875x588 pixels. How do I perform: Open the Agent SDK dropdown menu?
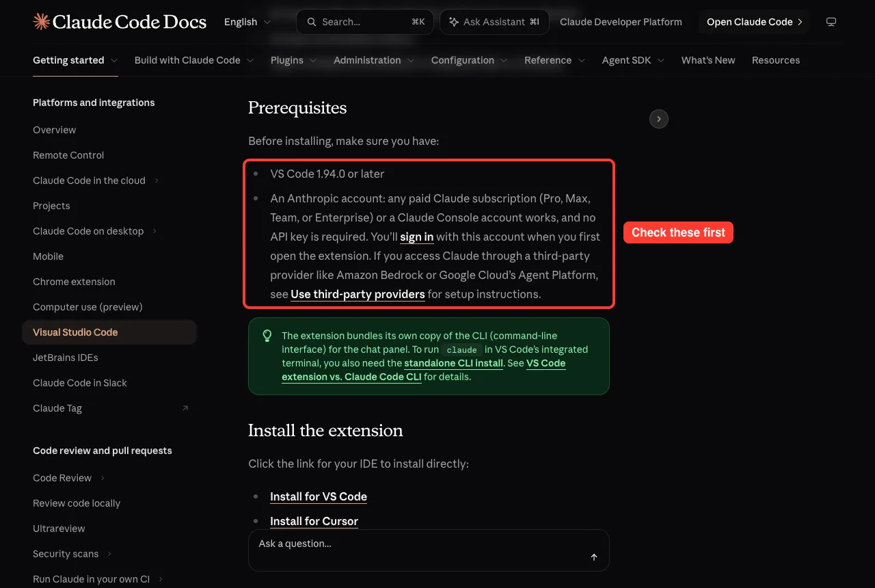coord(634,60)
